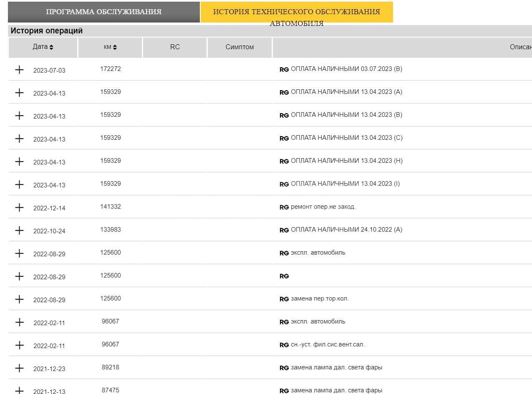Click the RG logo in the 172272 km row
The width and height of the screenshot is (532, 394).
[x=284, y=70]
